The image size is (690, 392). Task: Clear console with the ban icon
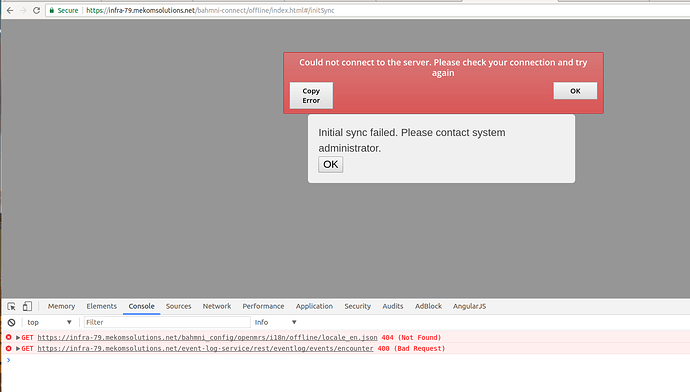(11, 322)
